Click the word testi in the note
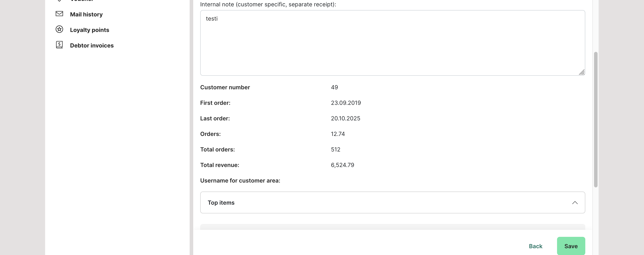This screenshot has height=255, width=644. click(x=212, y=19)
